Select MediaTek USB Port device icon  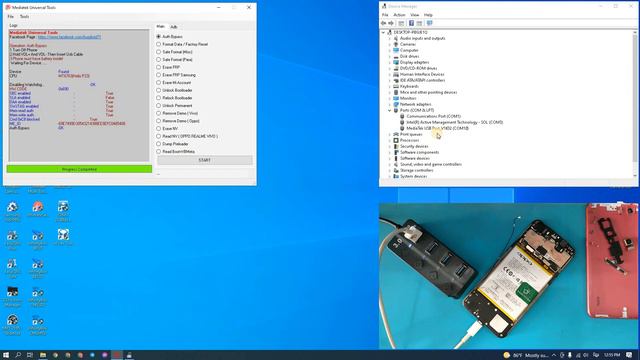pyautogui.click(x=402, y=128)
